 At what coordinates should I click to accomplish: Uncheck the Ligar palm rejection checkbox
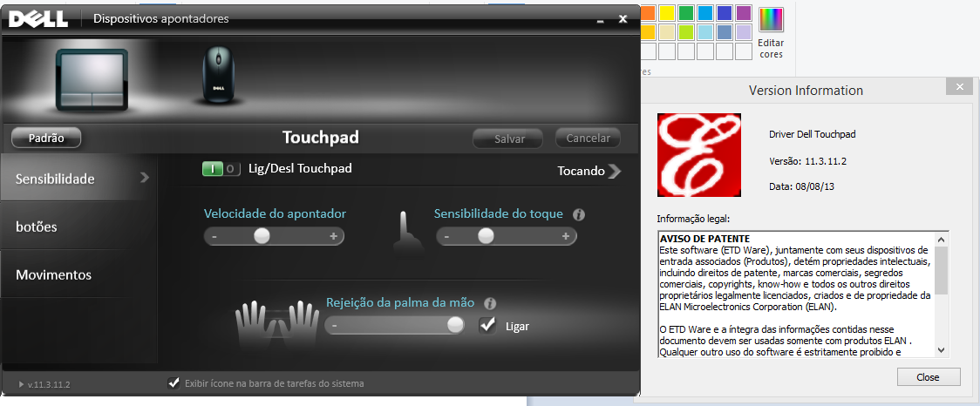click(487, 326)
